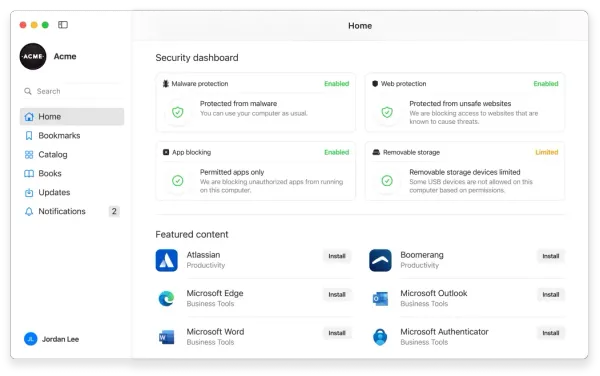600x376 pixels.
Task: Click the Microsoft Outlook app icon
Action: (380, 299)
